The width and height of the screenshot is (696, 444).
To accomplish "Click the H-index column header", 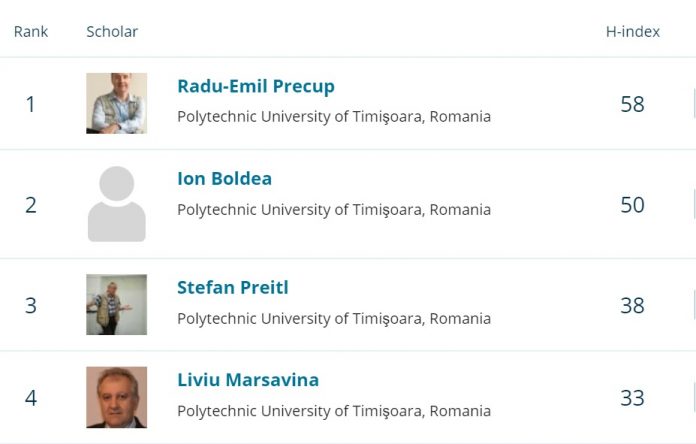I will (633, 31).
